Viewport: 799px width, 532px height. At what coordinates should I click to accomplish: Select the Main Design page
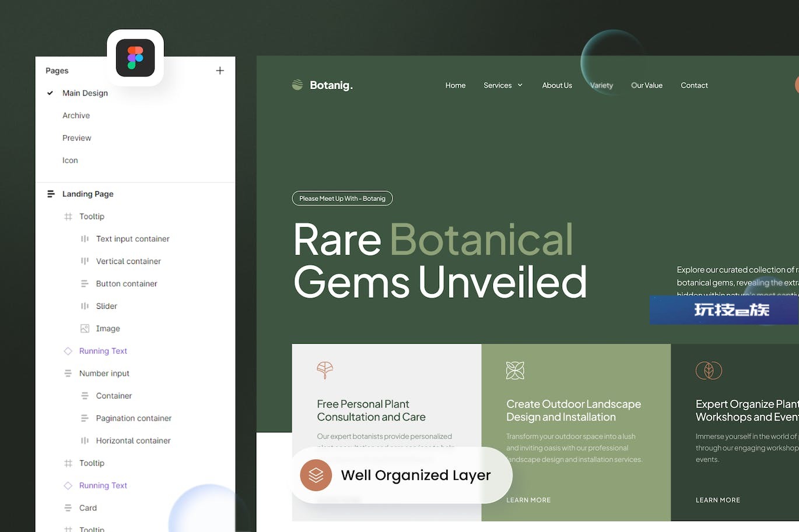coord(85,93)
